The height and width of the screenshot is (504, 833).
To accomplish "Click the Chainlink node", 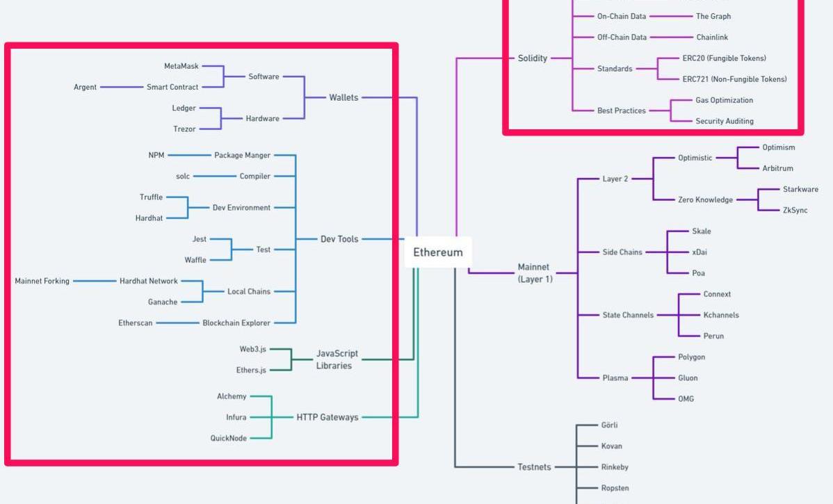I will click(712, 38).
